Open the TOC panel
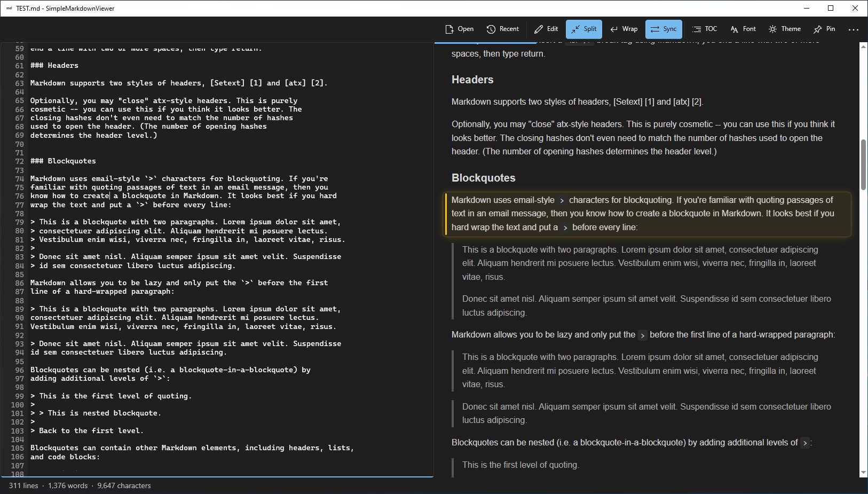The width and height of the screenshot is (868, 494). [705, 29]
